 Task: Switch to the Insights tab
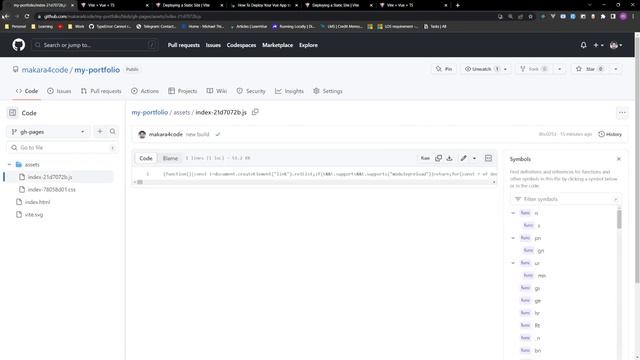coord(289,91)
